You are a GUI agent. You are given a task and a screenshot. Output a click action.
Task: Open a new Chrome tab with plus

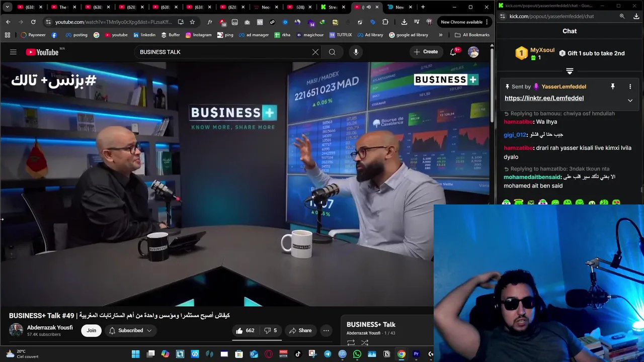(423, 7)
